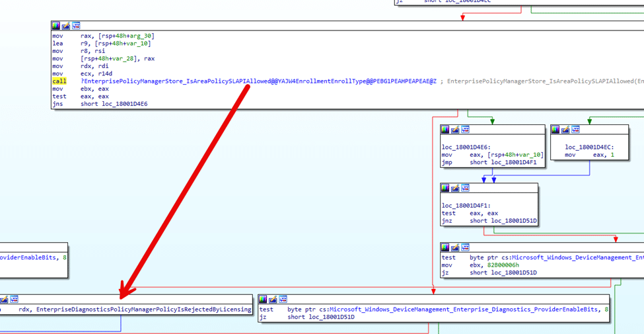644x334 pixels.
Task: Open the node color icon on the loc_18001D4E6 block
Action: click(x=445, y=130)
